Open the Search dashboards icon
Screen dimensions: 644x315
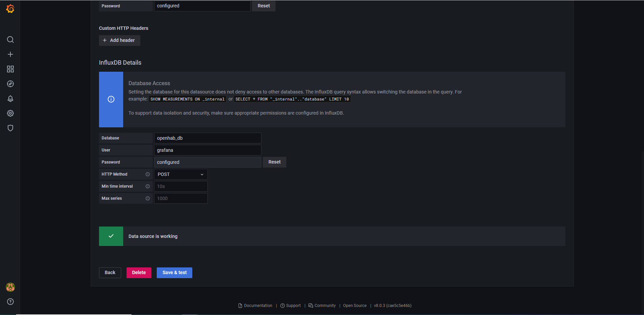tap(10, 40)
